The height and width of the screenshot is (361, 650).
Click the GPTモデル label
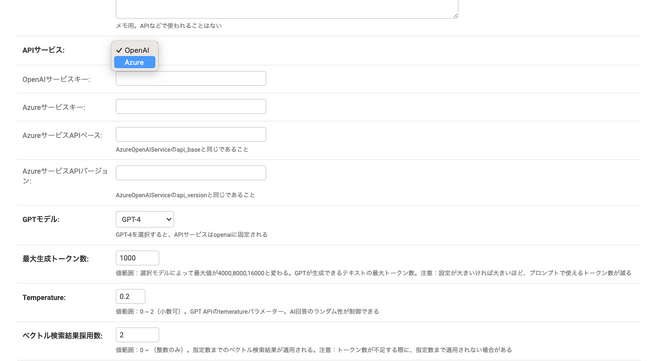41,219
